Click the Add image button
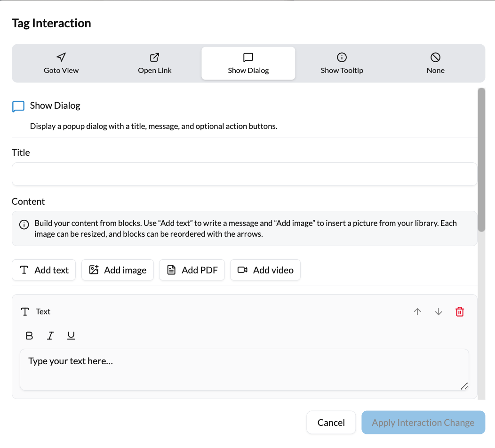495x448 pixels. point(118,270)
